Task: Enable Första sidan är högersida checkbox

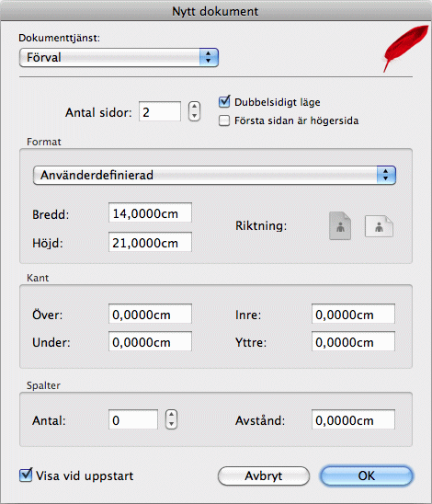Action: coord(224,120)
